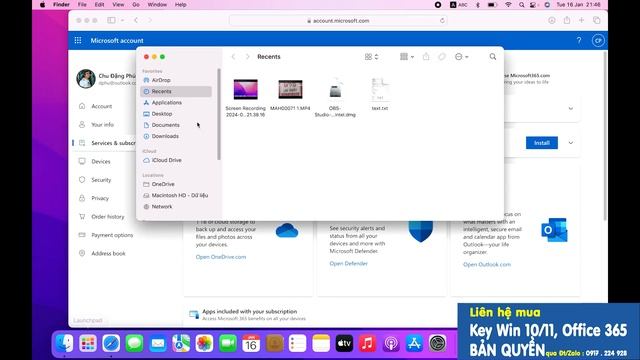Open Photos from the Dock
The image size is (640, 360).
[x=204, y=344]
